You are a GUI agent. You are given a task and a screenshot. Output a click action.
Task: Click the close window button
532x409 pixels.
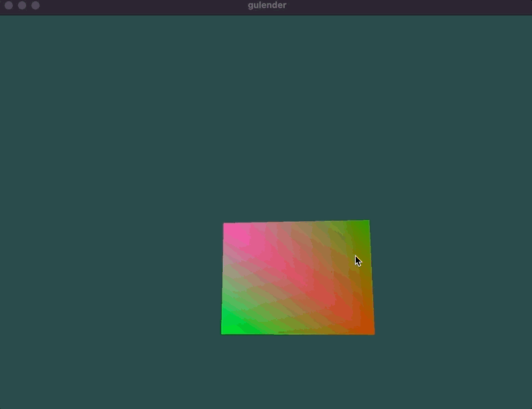pyautogui.click(x=9, y=5)
